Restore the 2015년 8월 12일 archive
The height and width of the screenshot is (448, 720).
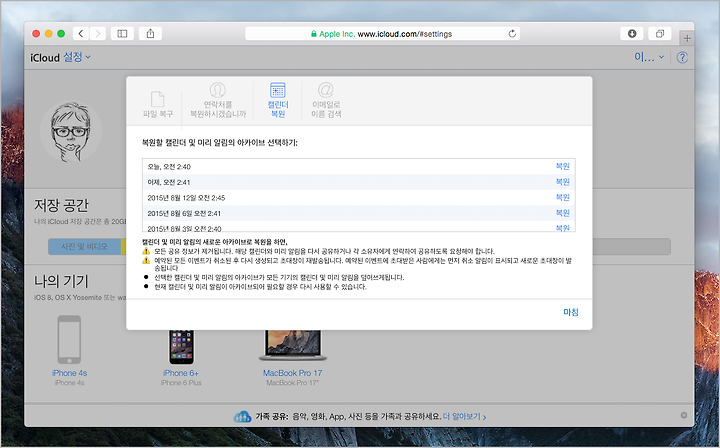point(562,197)
